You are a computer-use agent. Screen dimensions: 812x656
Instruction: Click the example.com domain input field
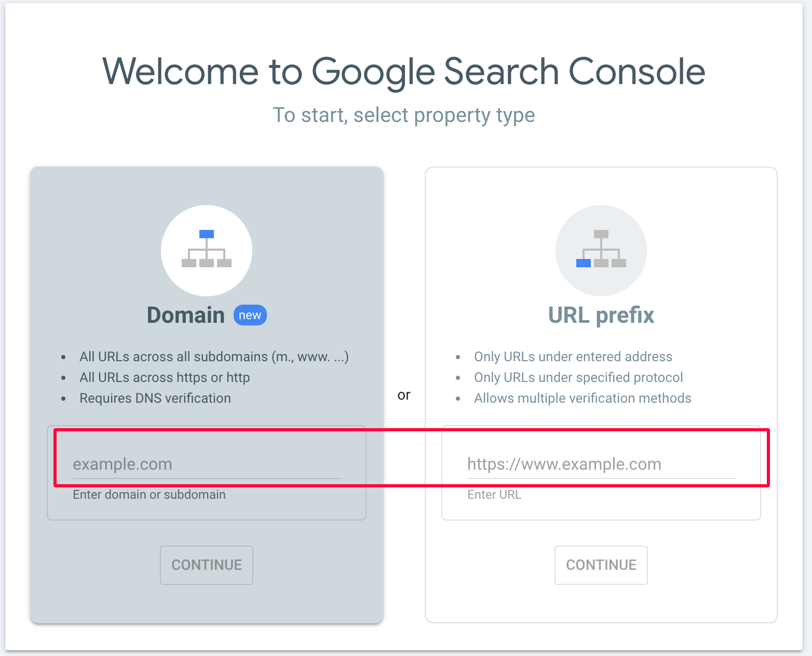(x=206, y=464)
